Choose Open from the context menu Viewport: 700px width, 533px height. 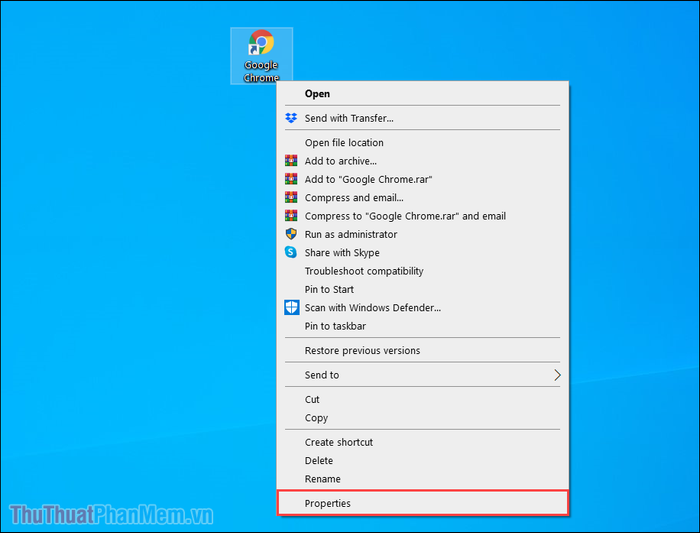[422, 94]
